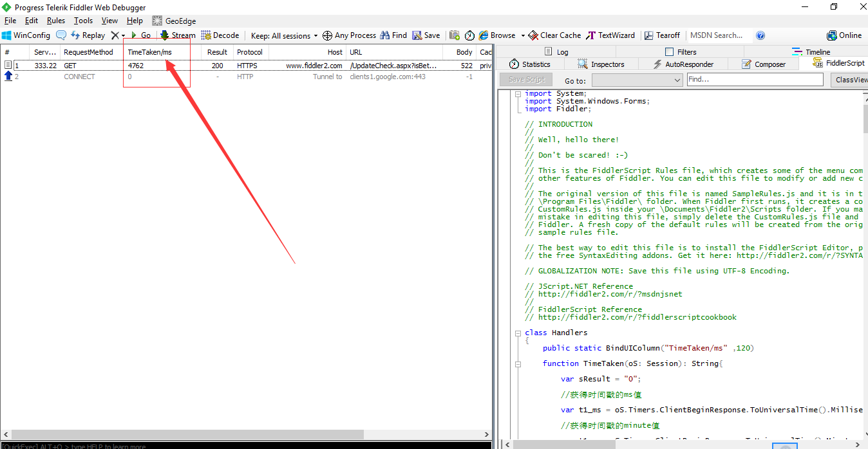
Task: Click clients1.google.com:443 URL cell
Action: 388,77
